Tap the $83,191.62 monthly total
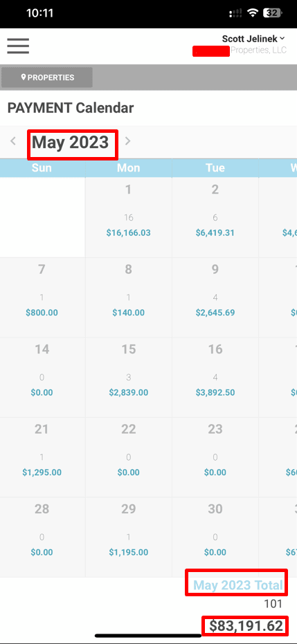 click(x=246, y=625)
